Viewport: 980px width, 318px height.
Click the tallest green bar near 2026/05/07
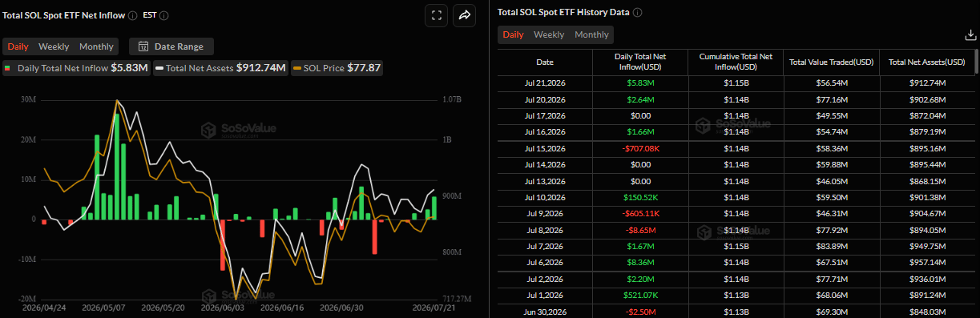point(116,167)
